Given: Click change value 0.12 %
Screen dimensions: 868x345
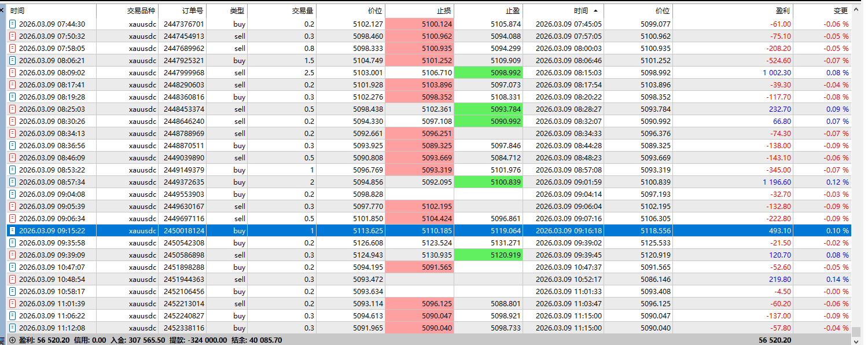Looking at the screenshot, I should (x=836, y=182).
